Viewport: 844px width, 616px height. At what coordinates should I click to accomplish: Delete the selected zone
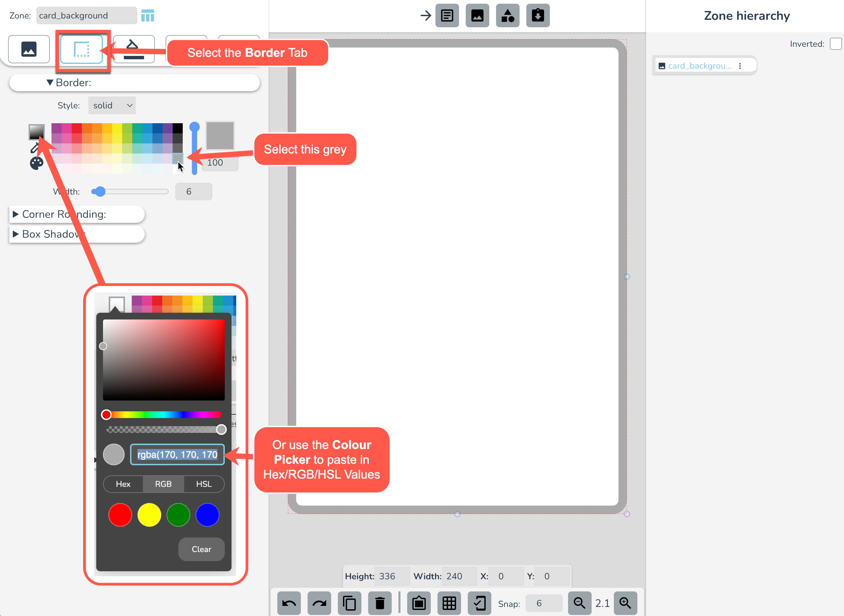tap(380, 603)
